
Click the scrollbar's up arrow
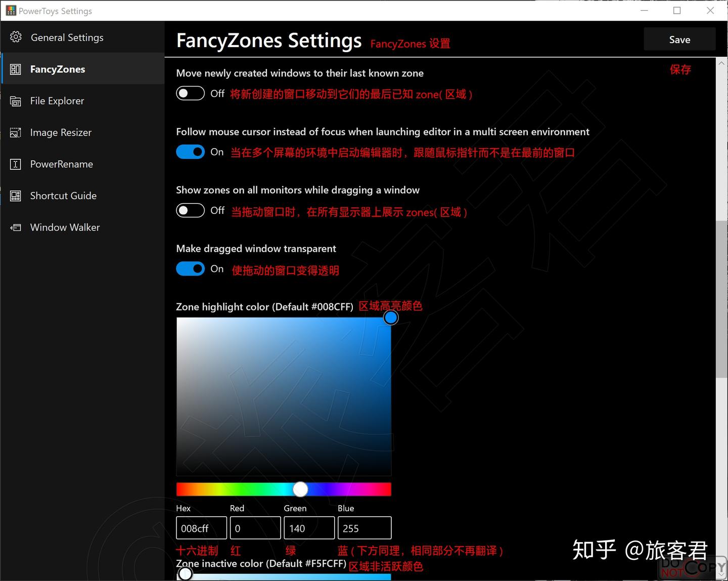click(x=722, y=63)
